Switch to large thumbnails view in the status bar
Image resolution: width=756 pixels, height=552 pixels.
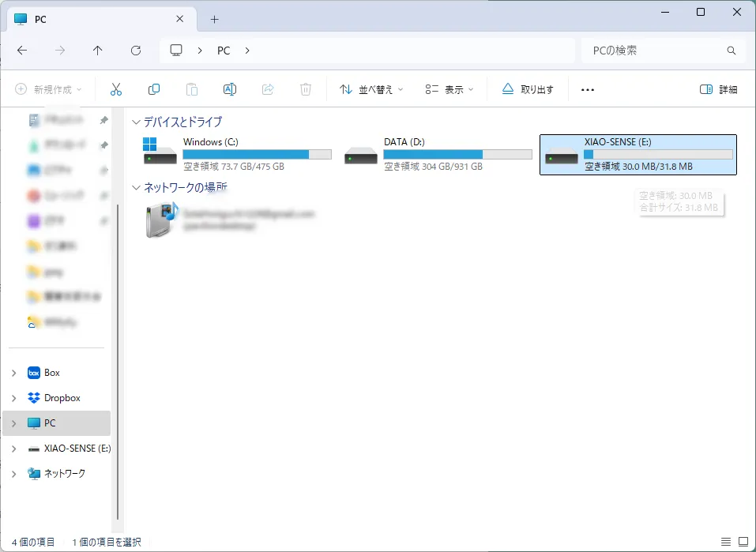point(743,542)
